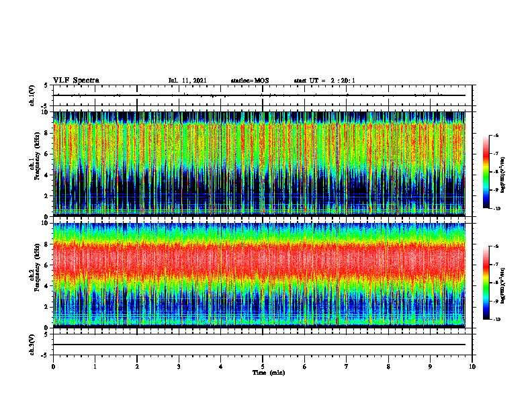Viewport: 532px width, 411px height.
Task: Click the ch.1 frequency tick label "6"
Action: click(x=47, y=154)
